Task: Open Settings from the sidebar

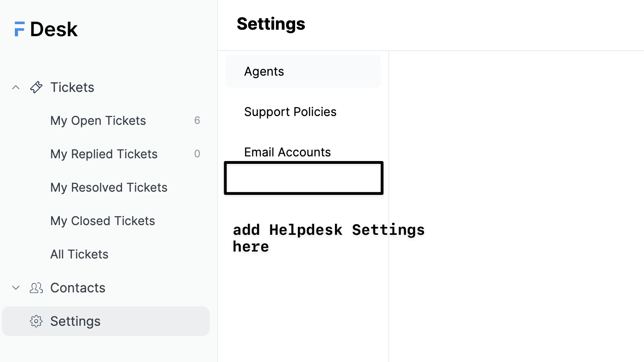Action: 75,321
